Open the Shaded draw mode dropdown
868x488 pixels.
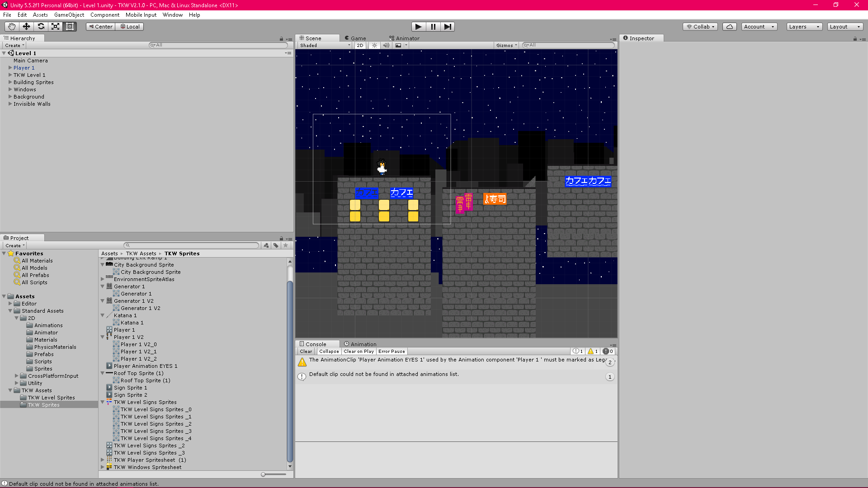[323, 45]
